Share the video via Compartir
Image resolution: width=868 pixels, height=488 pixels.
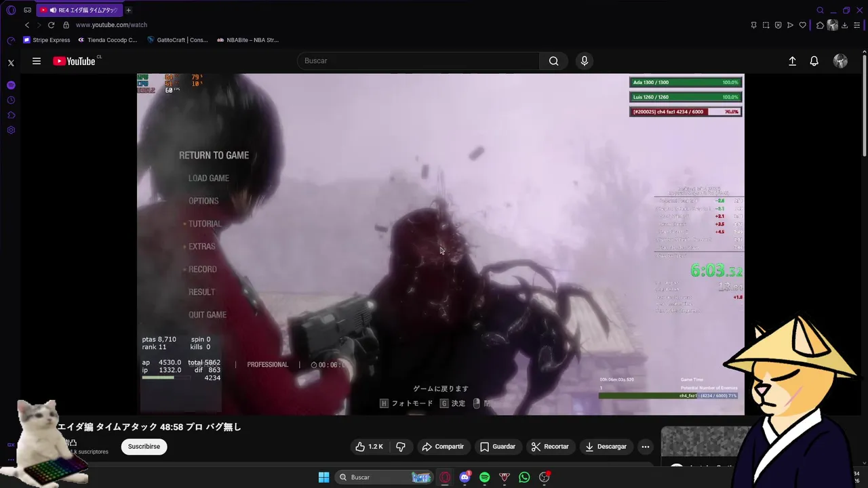click(x=443, y=447)
